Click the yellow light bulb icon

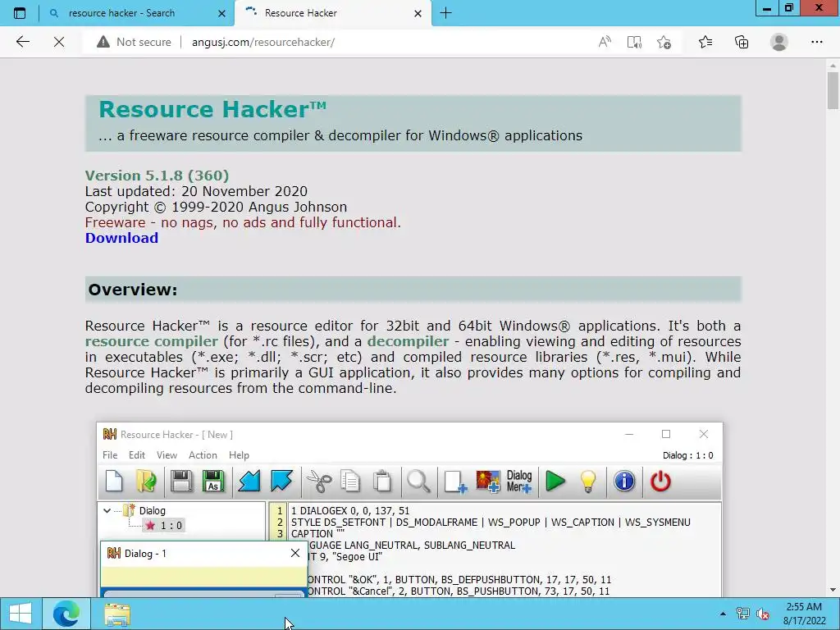588,481
